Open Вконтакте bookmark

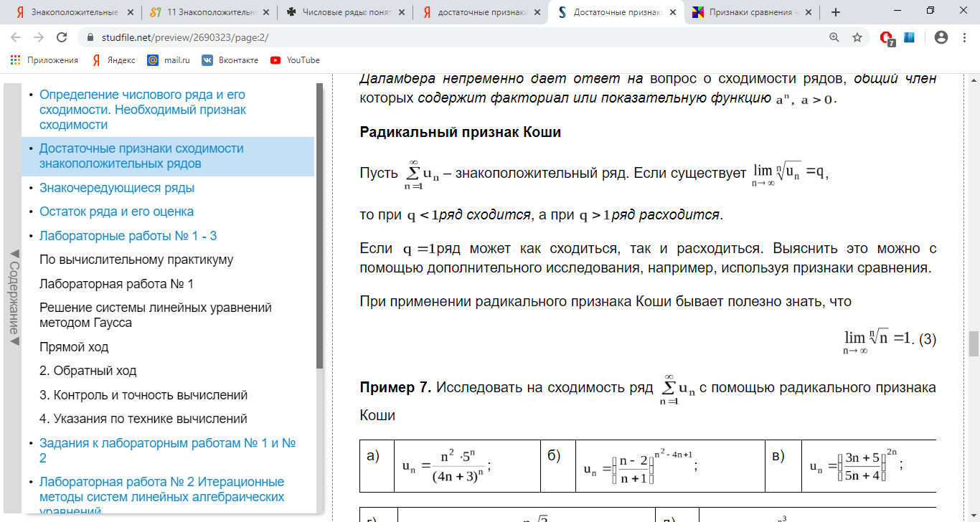tap(230, 60)
